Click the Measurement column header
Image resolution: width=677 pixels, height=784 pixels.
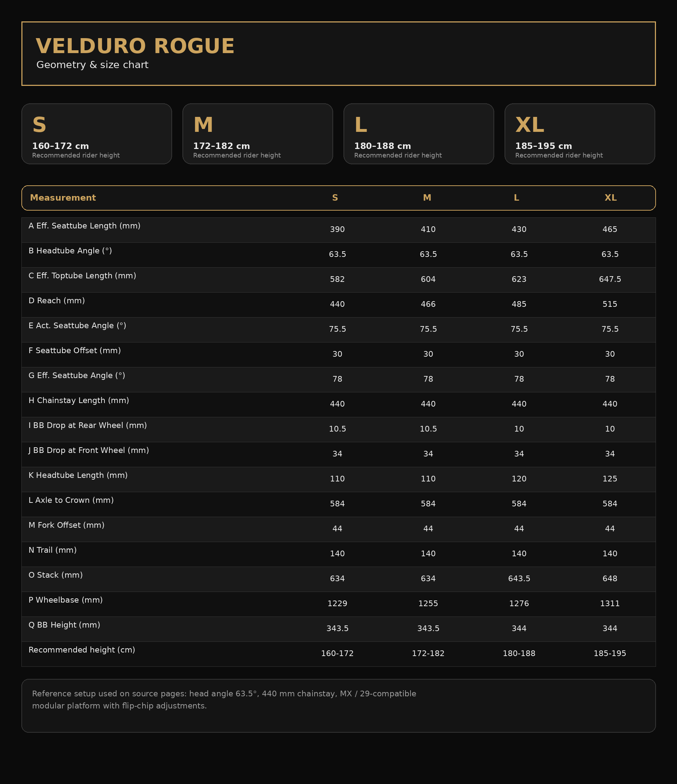(63, 198)
